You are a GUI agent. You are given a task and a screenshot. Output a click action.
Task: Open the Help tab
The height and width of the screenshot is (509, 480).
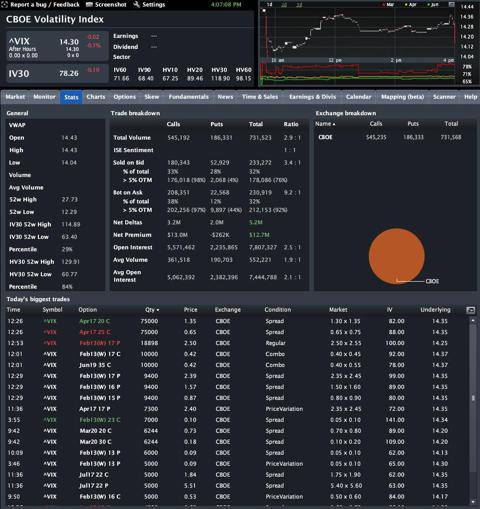[x=471, y=97]
